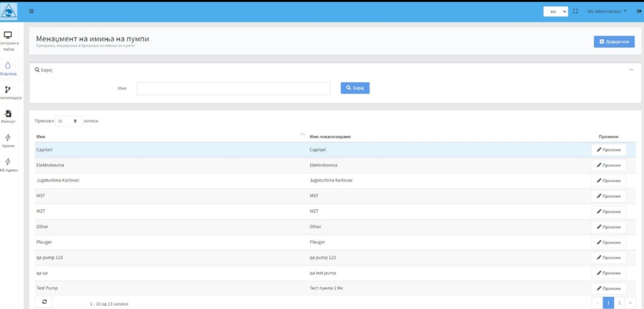Edit the Test Pump row with Промени
Image resolution: width=644 pixels, height=309 pixels.
coord(609,288)
